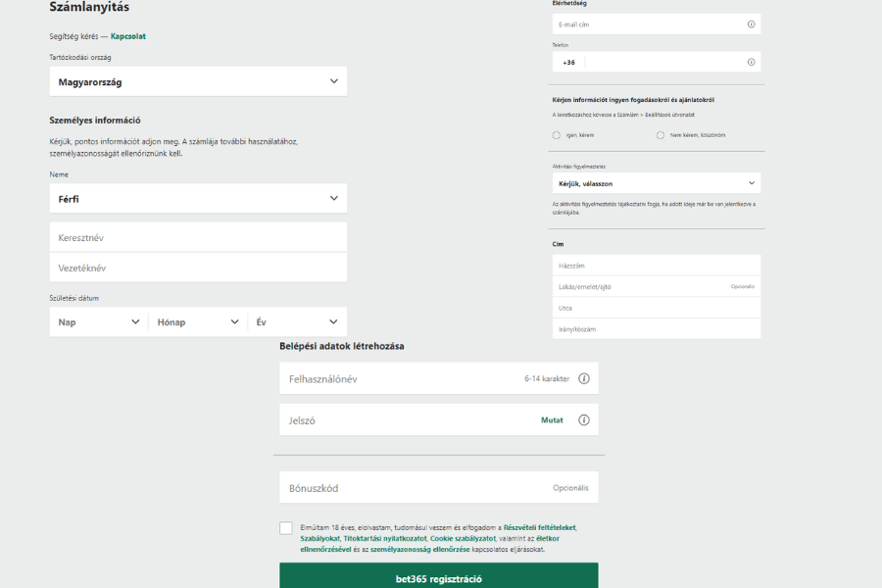Open the Év year dropdown
Image resolution: width=882 pixels, height=588 pixels.
click(297, 321)
